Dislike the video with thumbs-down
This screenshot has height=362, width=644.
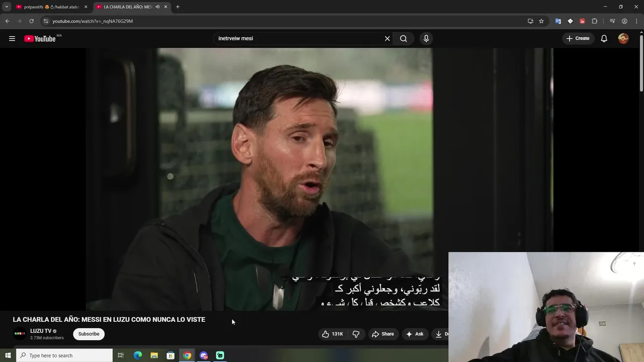(356, 334)
